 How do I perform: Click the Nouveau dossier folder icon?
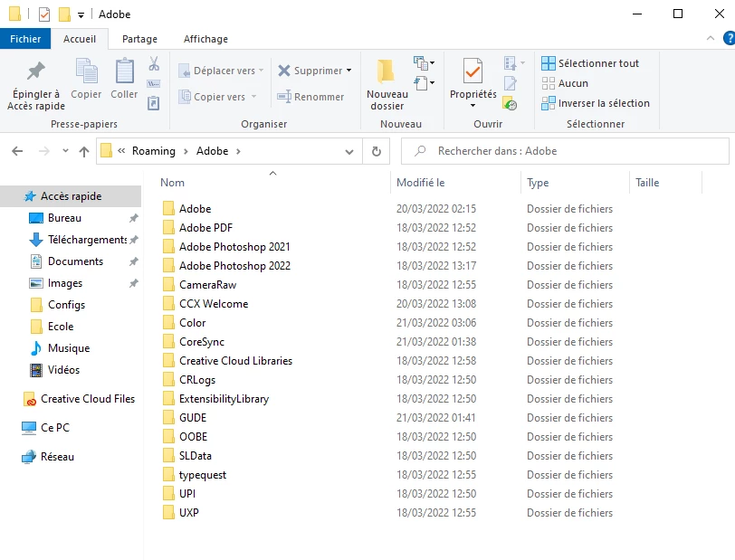coord(386,71)
